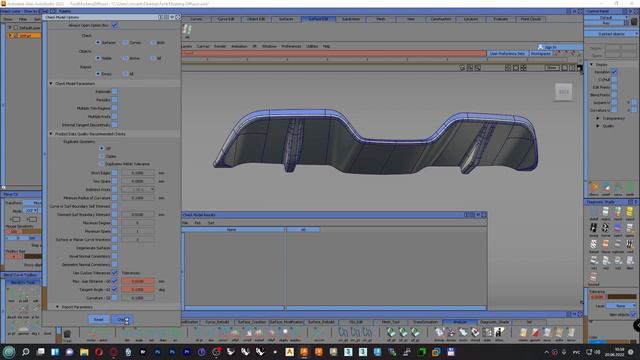Viewport: 640px width, 360px height.
Task: Select the Curves radio under Check
Action: pos(125,42)
